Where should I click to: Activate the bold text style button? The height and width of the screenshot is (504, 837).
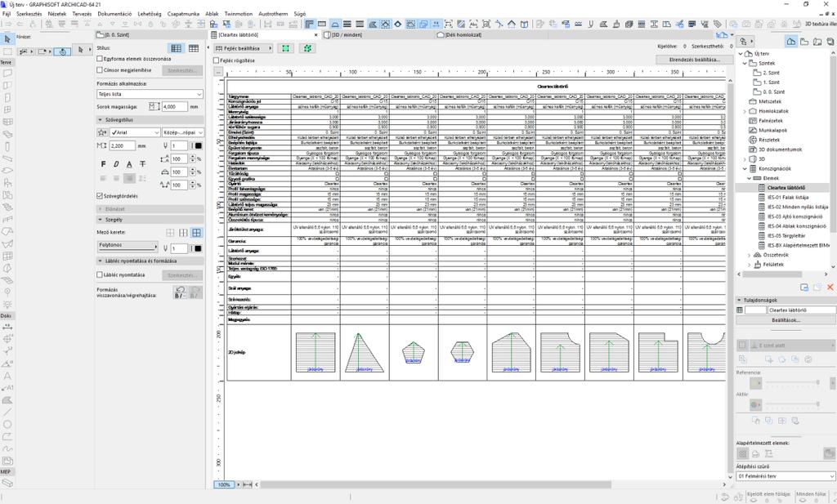pyautogui.click(x=103, y=164)
